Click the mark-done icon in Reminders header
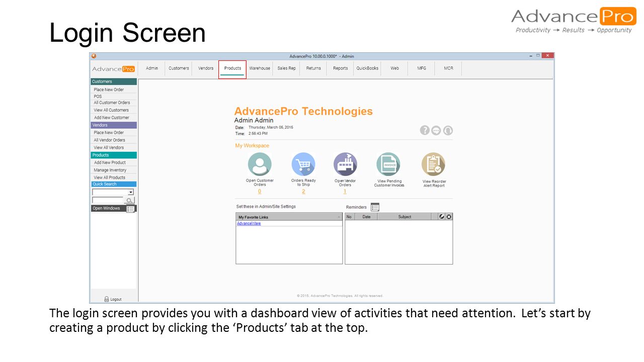Image resolution: width=644 pixels, height=362 pixels. tap(442, 217)
